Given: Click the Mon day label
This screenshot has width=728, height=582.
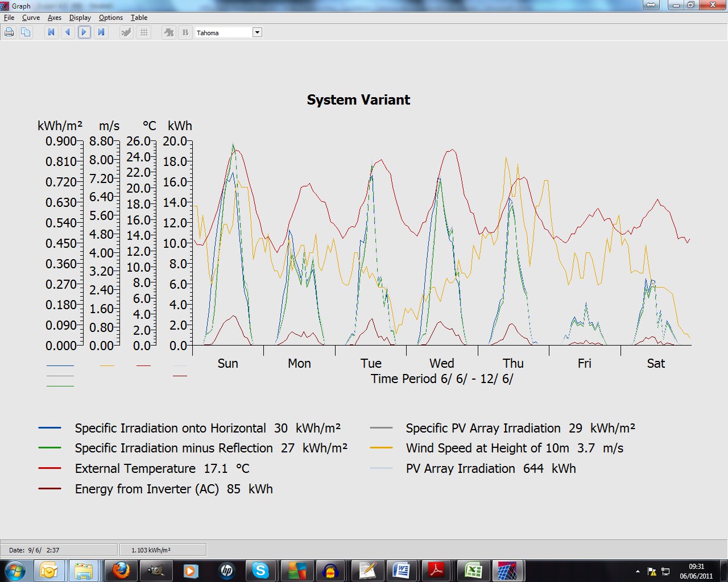Looking at the screenshot, I should [x=299, y=364].
